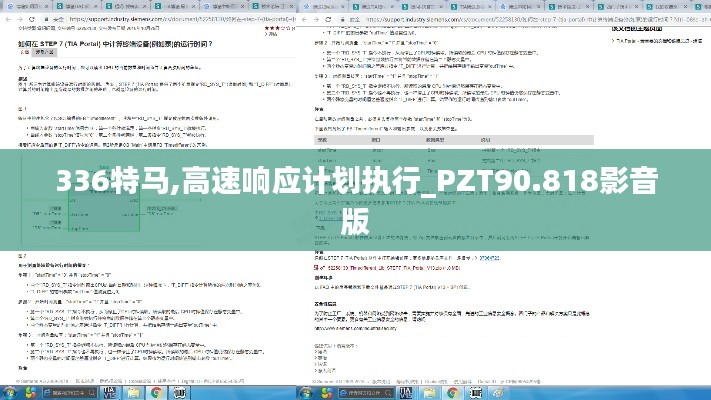Open Chrome from the right taskbar
This screenshot has height=400, width=711.
(453, 393)
